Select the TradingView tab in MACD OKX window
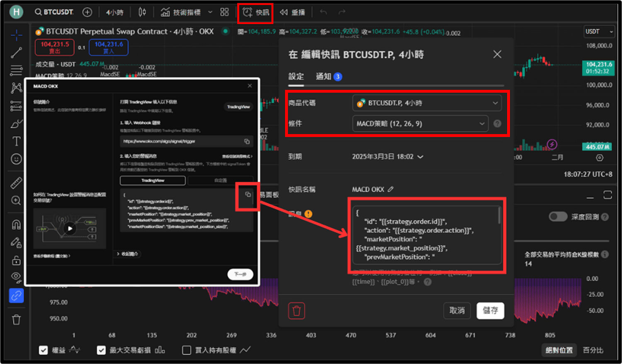The image size is (622, 364). (x=153, y=180)
